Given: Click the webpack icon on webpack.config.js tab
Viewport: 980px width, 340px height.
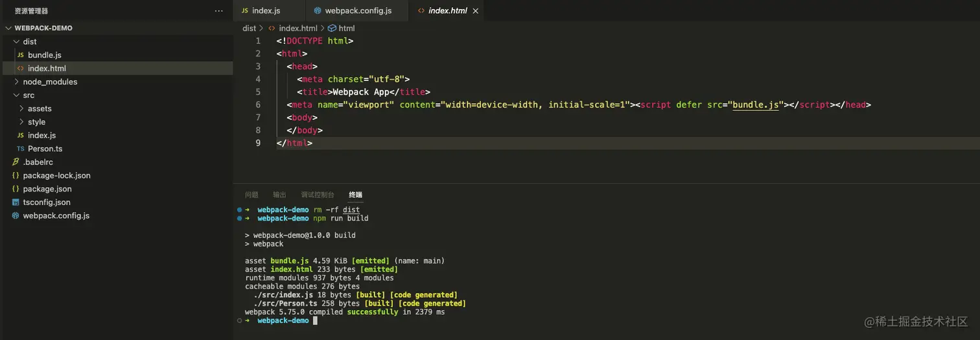Looking at the screenshot, I should pos(318,10).
